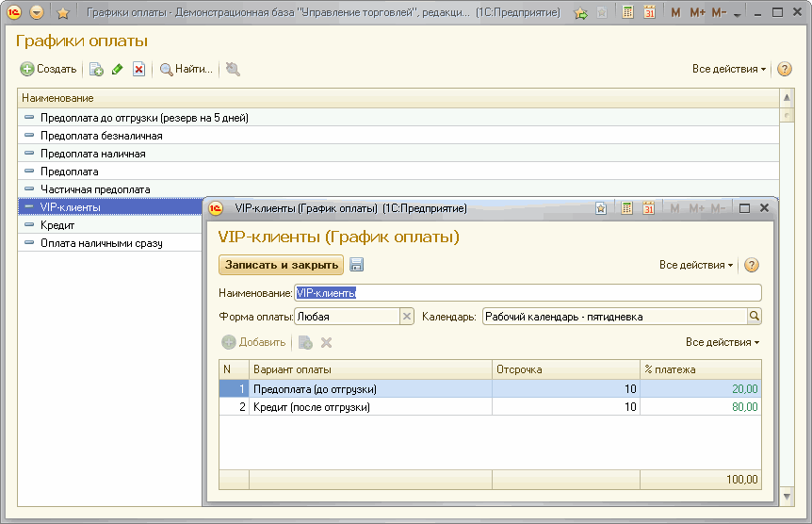812x524 pixels.
Task: Click the Наименование input field
Action: coord(528,293)
